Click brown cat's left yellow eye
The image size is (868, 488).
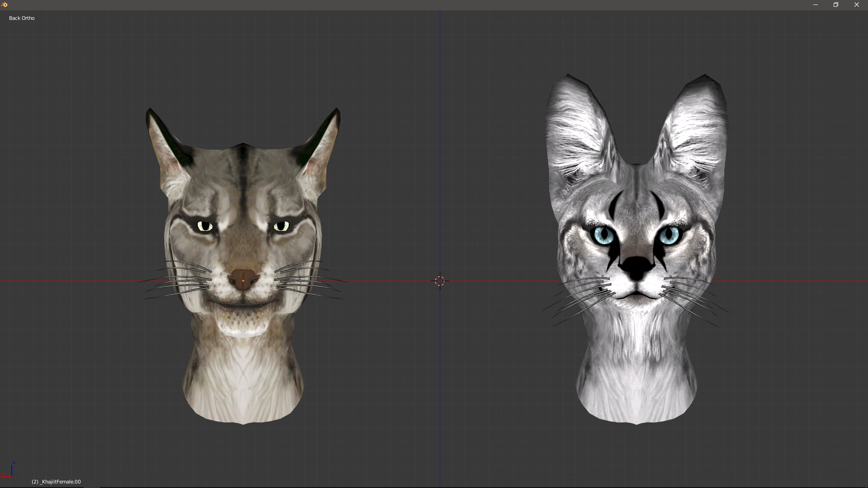coord(205,226)
